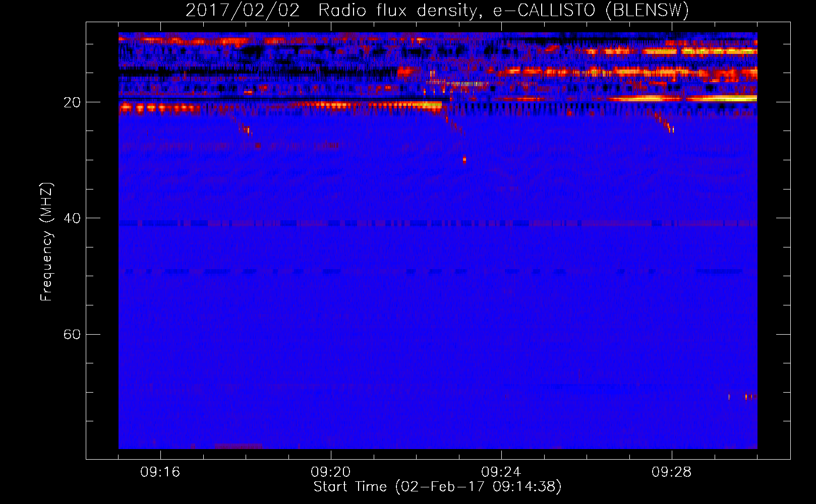
Task: Click the plot title text at top
Action: [x=437, y=10]
